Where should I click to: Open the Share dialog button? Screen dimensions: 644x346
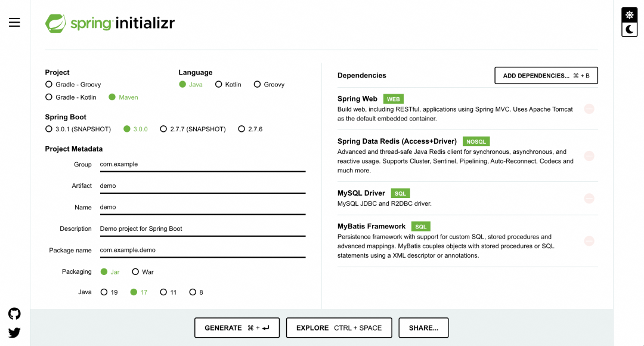pos(423,328)
